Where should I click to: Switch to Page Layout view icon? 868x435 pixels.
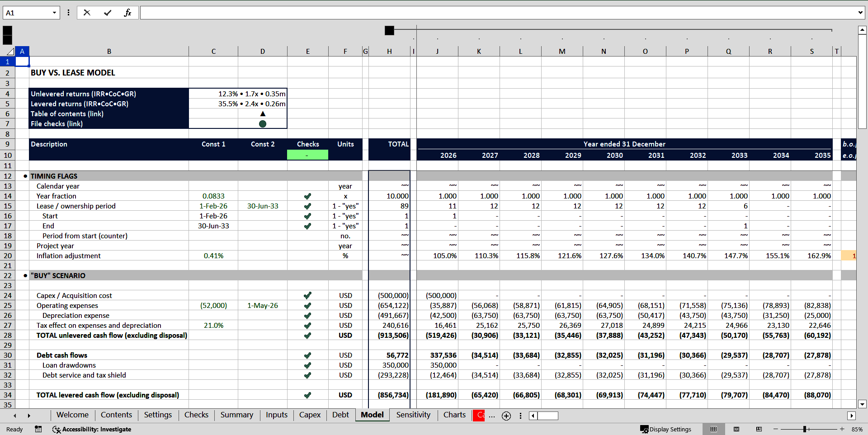click(x=736, y=429)
